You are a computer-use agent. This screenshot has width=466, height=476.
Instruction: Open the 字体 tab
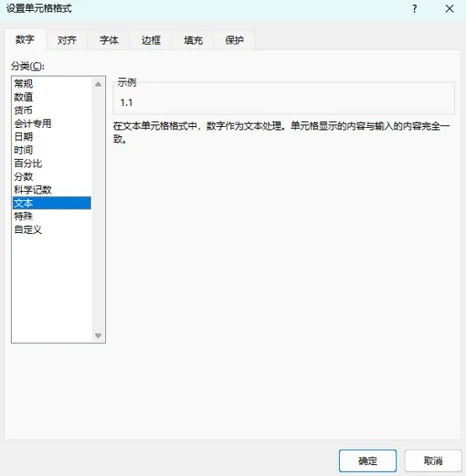[109, 40]
